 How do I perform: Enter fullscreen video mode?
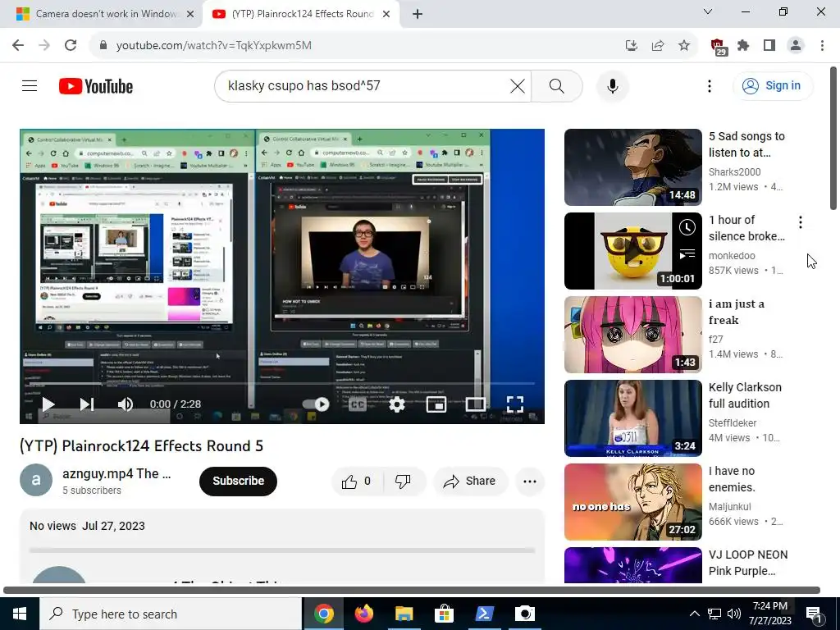[515, 404]
